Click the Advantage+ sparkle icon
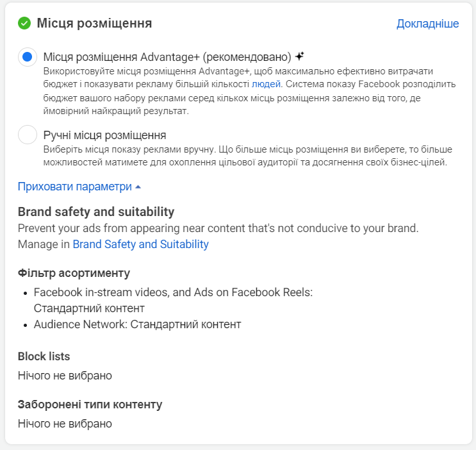The height and width of the screenshot is (450, 476). (x=299, y=56)
